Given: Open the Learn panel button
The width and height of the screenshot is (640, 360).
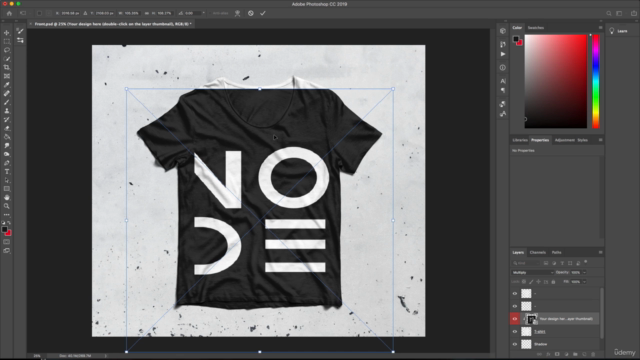Looking at the screenshot, I should point(618,31).
